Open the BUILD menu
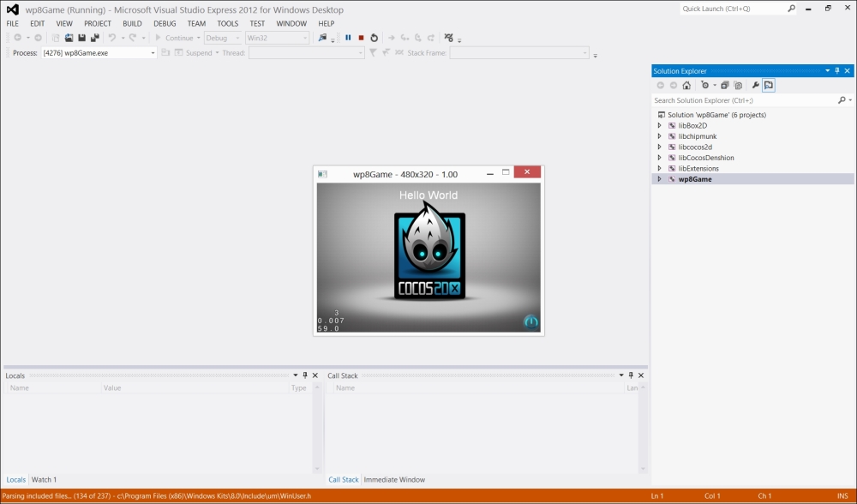The image size is (857, 504). click(x=132, y=23)
